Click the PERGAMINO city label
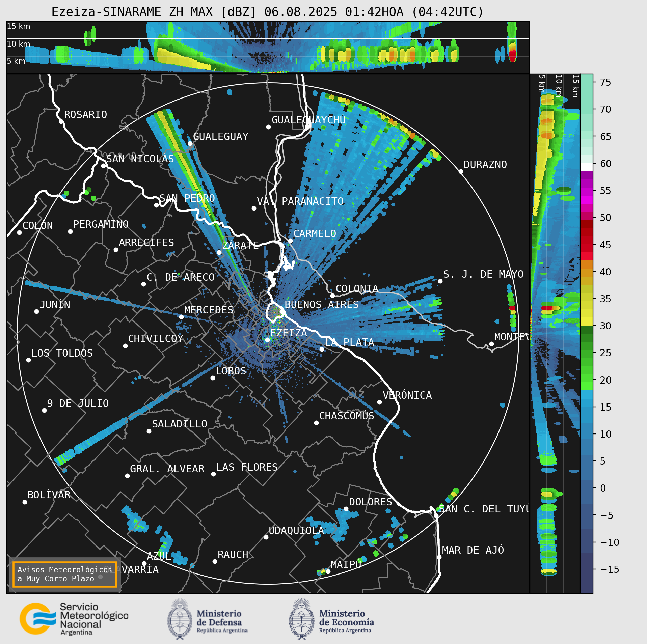Image resolution: width=647 pixels, height=644 pixels. click(x=101, y=224)
